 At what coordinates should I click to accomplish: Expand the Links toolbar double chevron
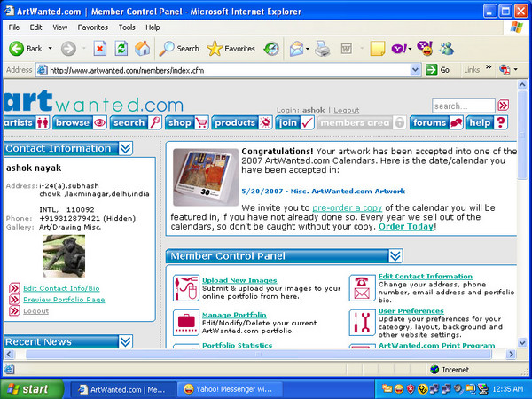coord(489,67)
